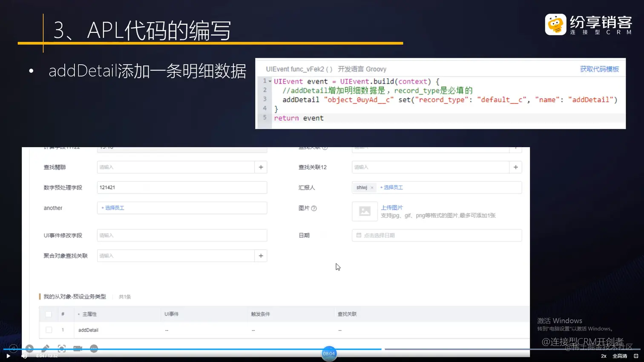Click the 8:04 / 13:32 time display

point(47,356)
